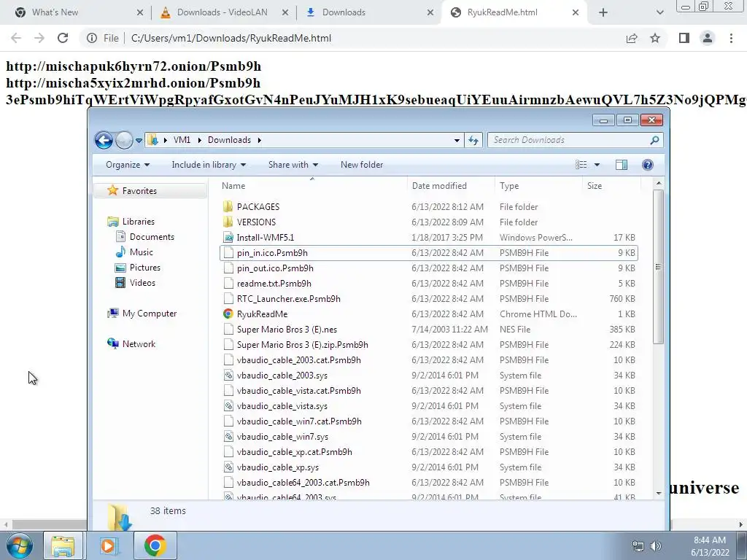
Task: Expand arrow after Downloads breadcrumb
Action: tap(260, 140)
